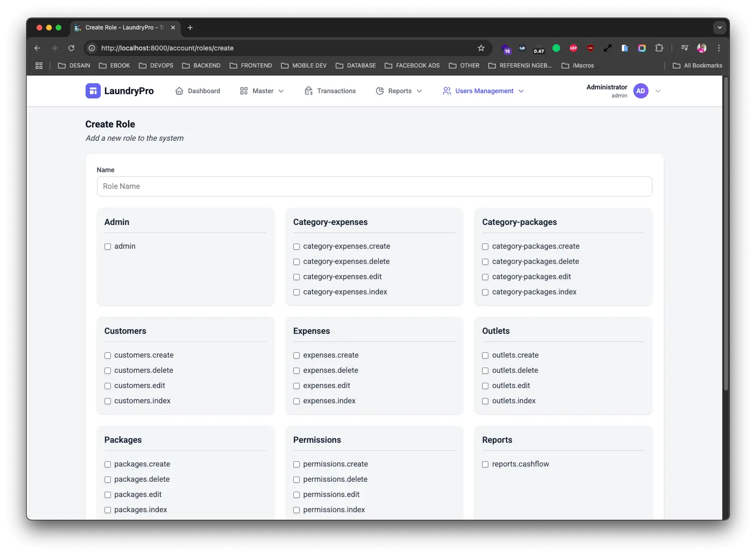Select outlets.delete permission checkbox
Screen dimensions: 756x555
point(485,370)
